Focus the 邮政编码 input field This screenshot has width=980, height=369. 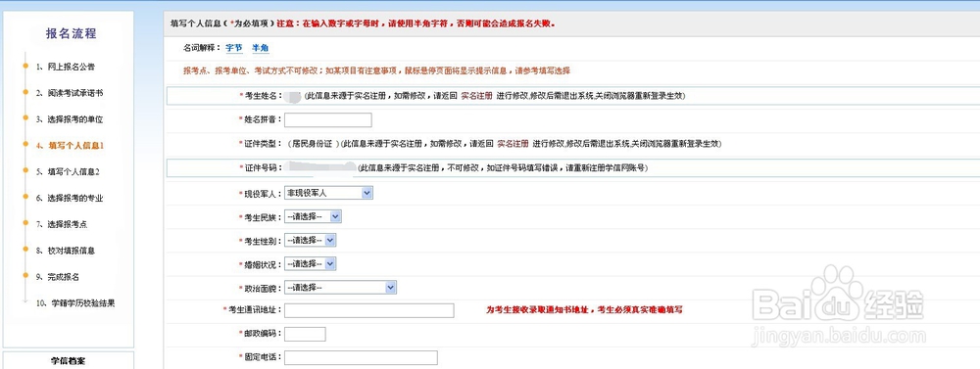pos(305,334)
